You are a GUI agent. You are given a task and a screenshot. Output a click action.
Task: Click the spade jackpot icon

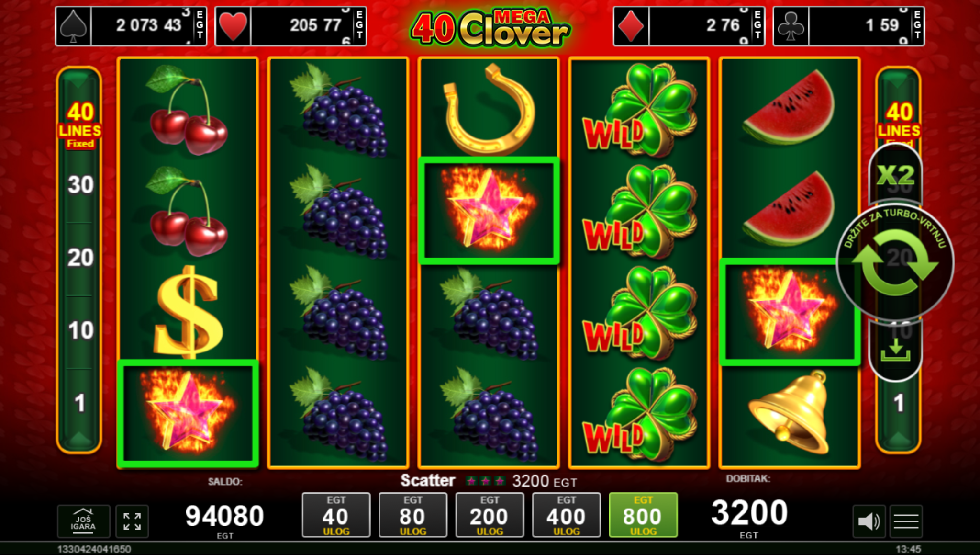[x=73, y=26]
